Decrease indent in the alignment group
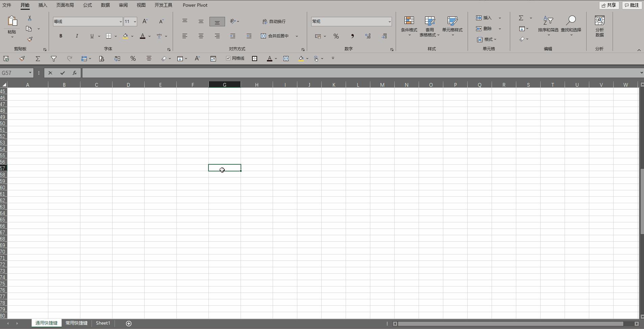The image size is (644, 329). tap(233, 36)
